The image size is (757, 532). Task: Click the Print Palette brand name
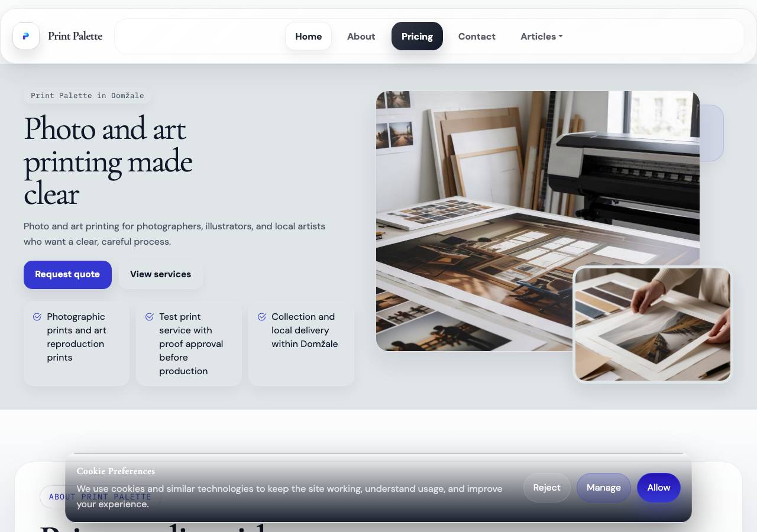click(75, 36)
